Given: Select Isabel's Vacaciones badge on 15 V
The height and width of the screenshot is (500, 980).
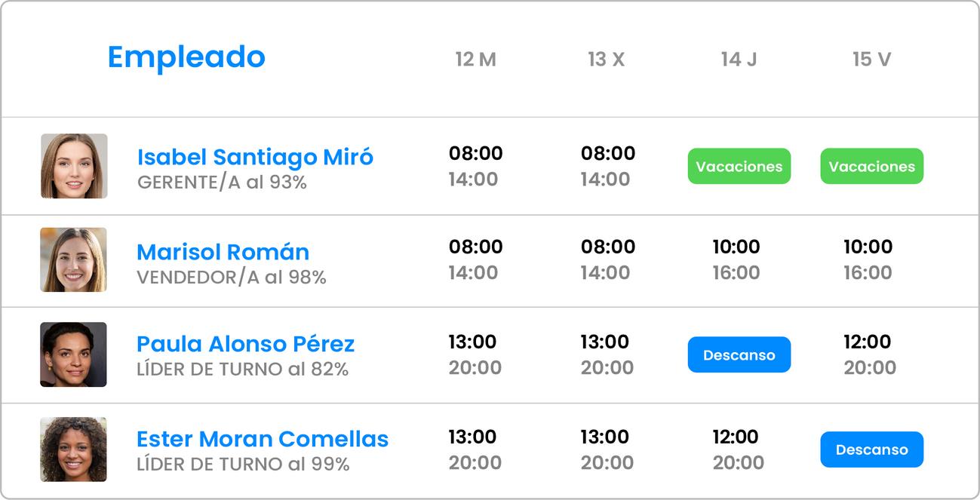Looking at the screenshot, I should tap(871, 167).
